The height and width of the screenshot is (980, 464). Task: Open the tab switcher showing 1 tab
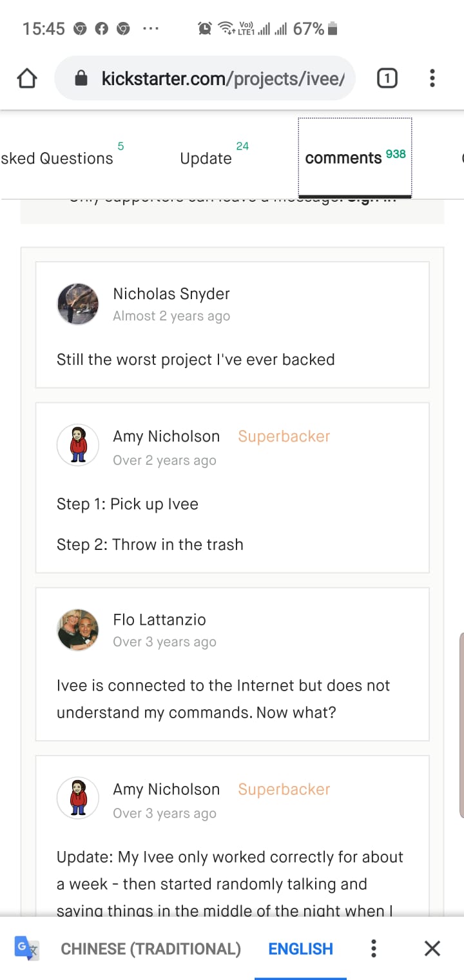click(387, 79)
